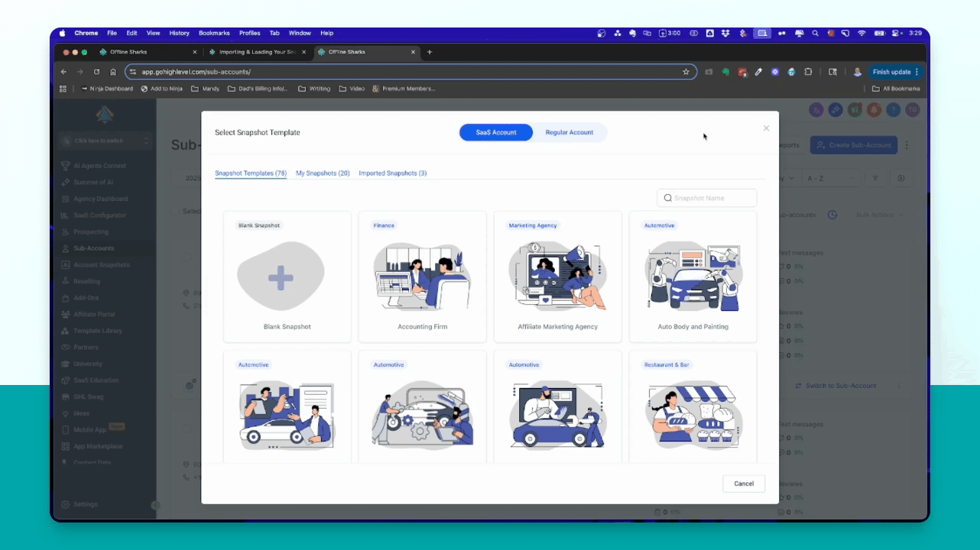Open a new Chrome tab with plus icon

tap(430, 52)
